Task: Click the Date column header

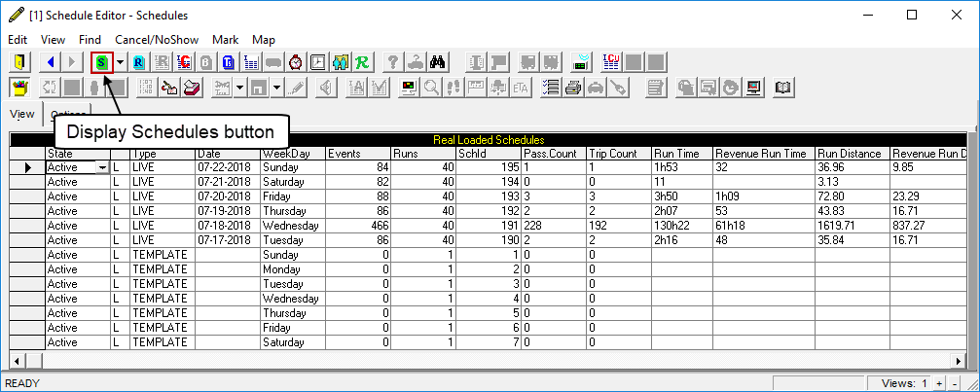Action: coord(228,154)
